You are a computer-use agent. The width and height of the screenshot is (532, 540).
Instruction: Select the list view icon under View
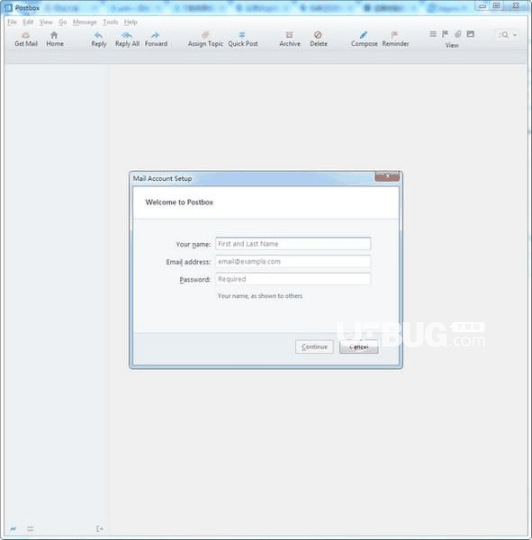(x=433, y=34)
